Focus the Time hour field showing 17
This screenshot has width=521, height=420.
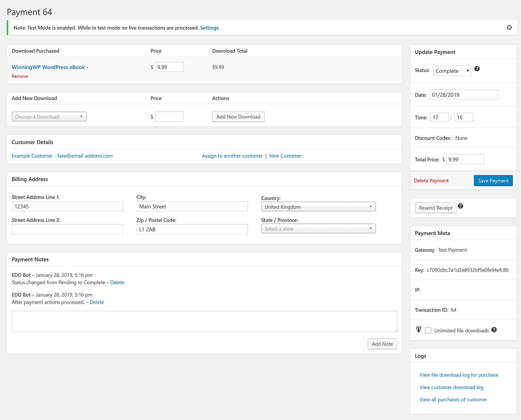click(440, 117)
